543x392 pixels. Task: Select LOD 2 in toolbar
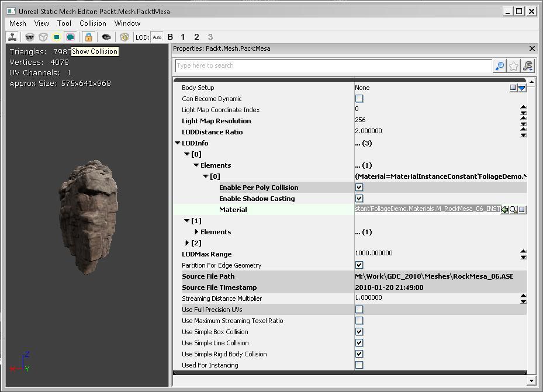[x=196, y=37]
